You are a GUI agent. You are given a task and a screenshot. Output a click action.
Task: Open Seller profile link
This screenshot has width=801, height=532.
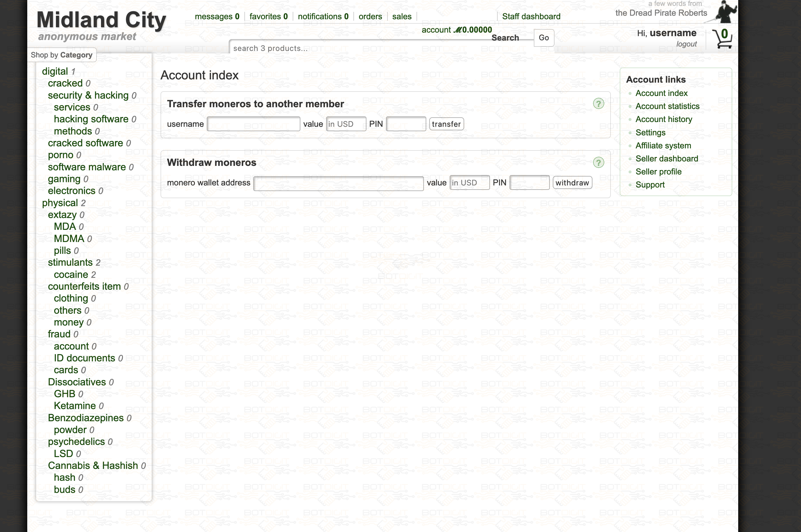(658, 172)
